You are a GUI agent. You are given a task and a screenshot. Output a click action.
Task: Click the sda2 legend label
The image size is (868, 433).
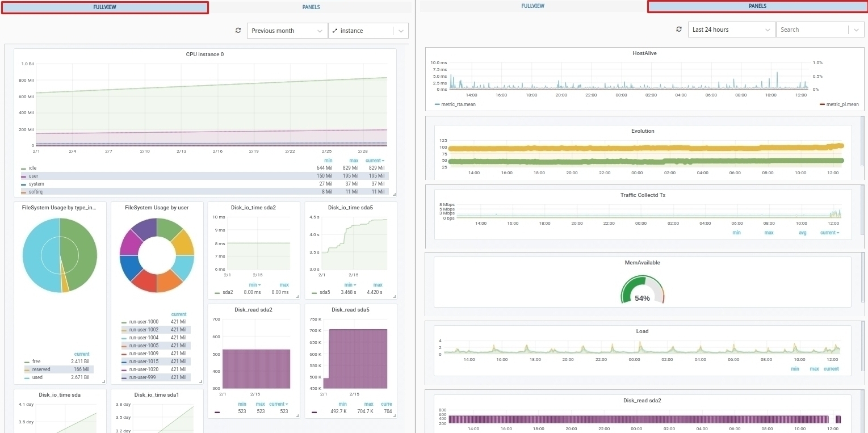tap(228, 292)
